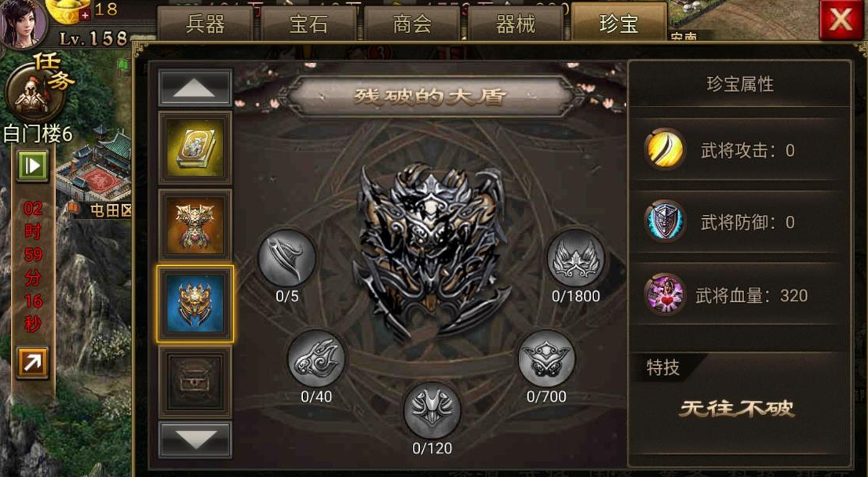Click the 任务 quest button

point(38,87)
